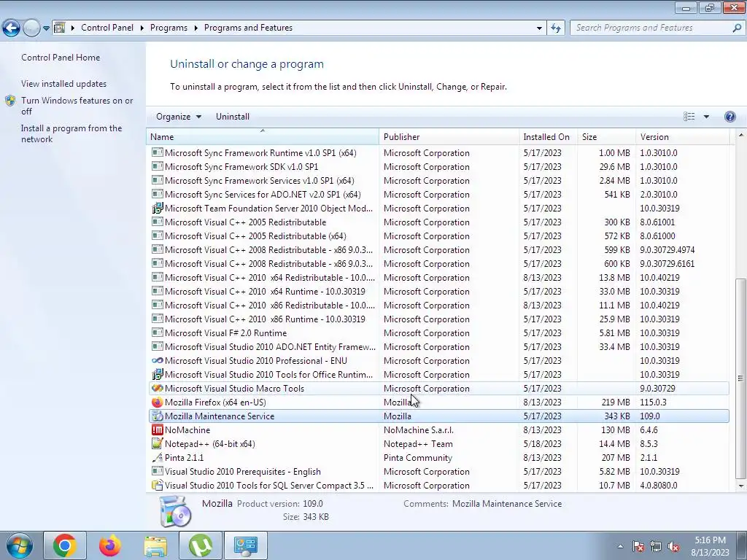Click the Mozilla Maintenance Service icon
Image resolution: width=747 pixels, height=560 pixels.
pyautogui.click(x=158, y=416)
